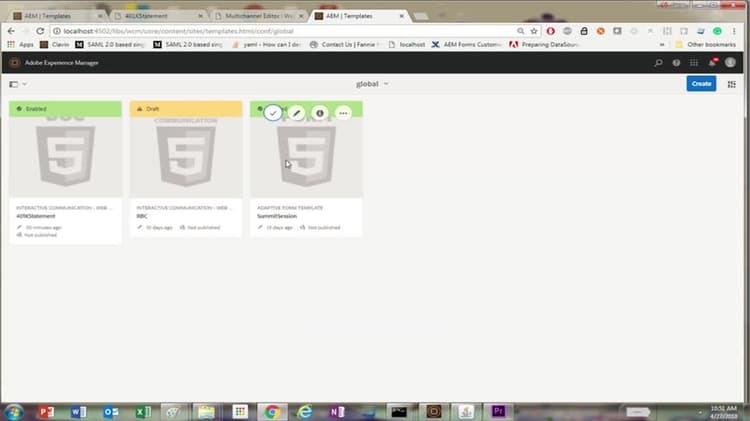The width and height of the screenshot is (750, 421).
Task: Click the green circular extension icon
Action: pyautogui.click(x=717, y=31)
